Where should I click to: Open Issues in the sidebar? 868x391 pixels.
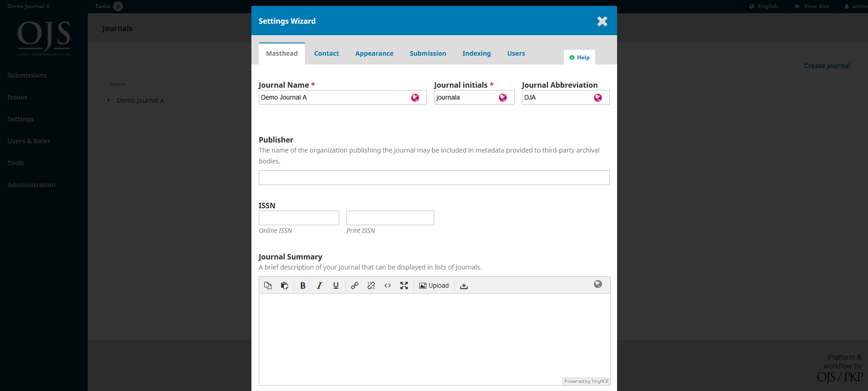[x=17, y=97]
